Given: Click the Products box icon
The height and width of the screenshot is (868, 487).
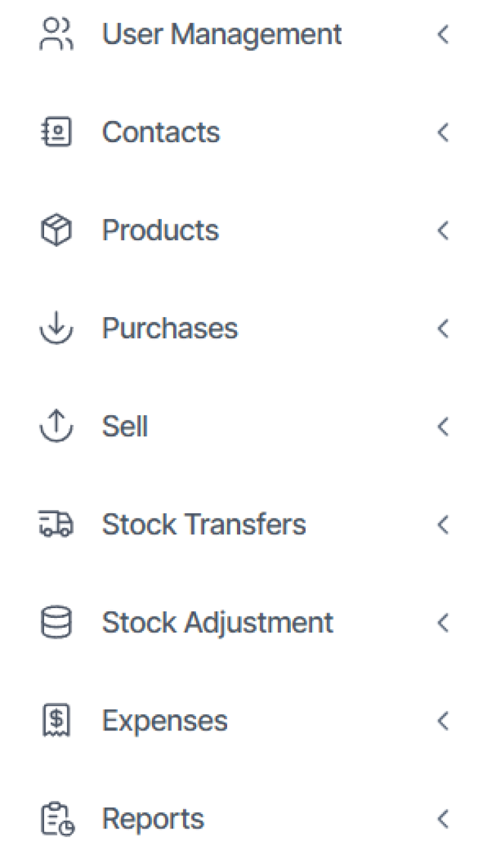Looking at the screenshot, I should pos(57,231).
